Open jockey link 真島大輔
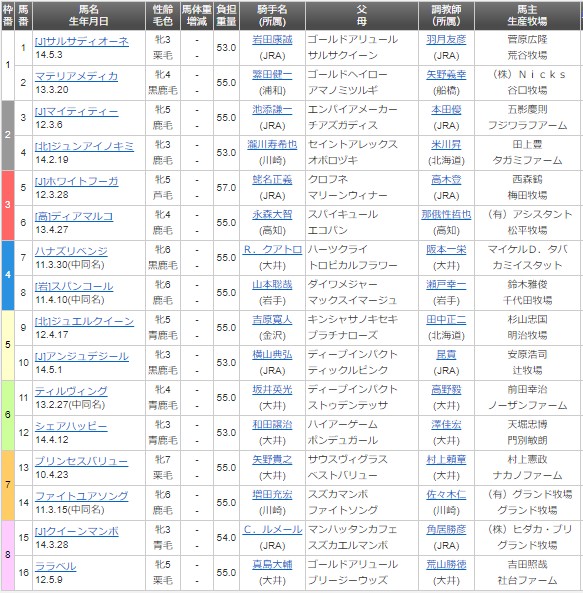The height and width of the screenshot is (593, 583). 272,565
